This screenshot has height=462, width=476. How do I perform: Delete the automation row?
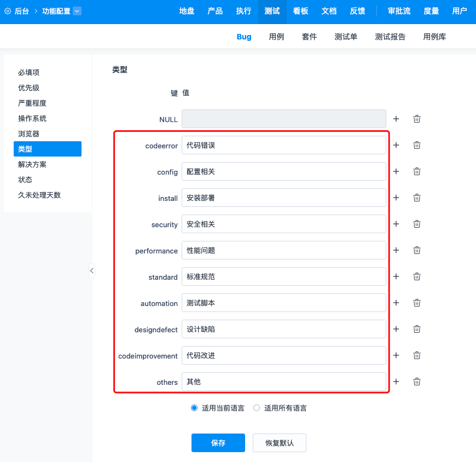[417, 303]
